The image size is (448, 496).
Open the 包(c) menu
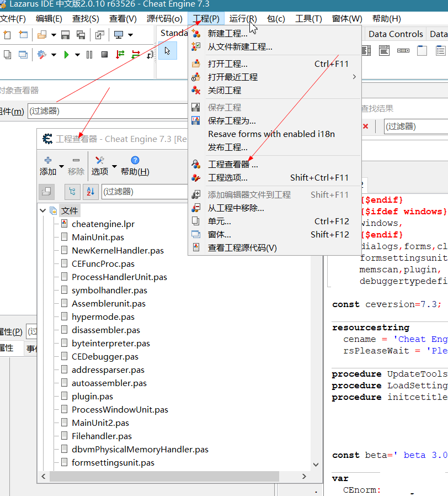pos(276,19)
